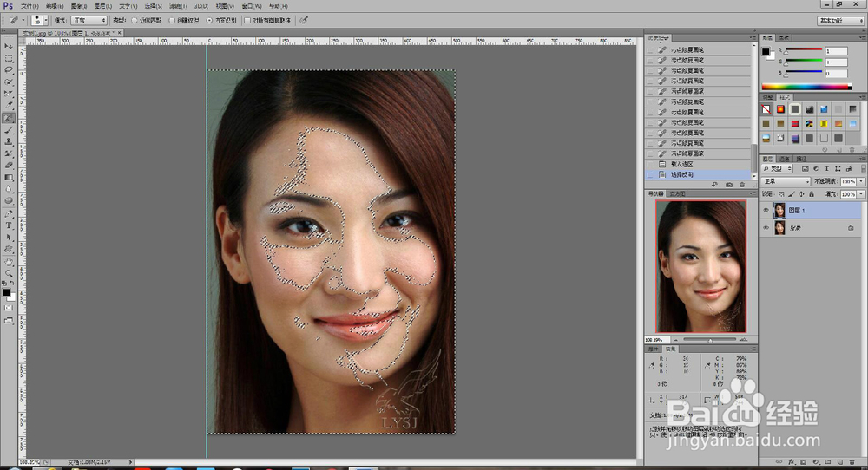
Task: Select the Pen tool
Action: pyautogui.click(x=9, y=213)
